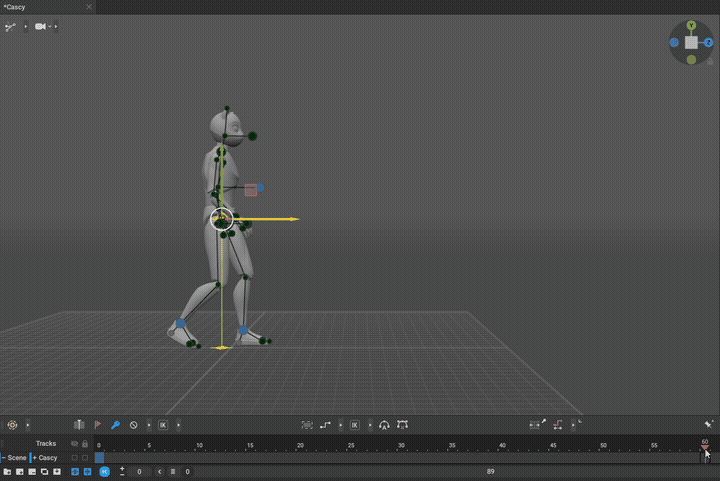
Task: Click the blue key icon in timeline toolbar
Action: [115, 425]
